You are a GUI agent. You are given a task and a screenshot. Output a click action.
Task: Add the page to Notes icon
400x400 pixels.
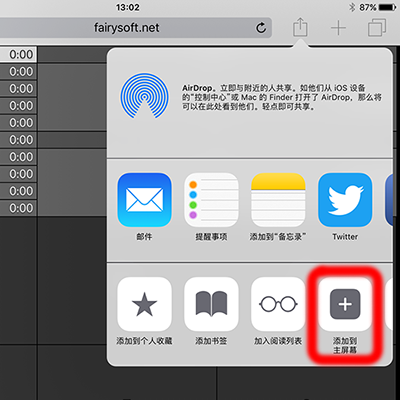click(278, 200)
